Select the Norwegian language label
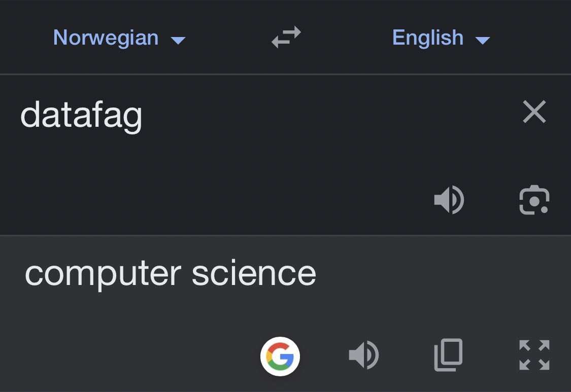Image resolution: width=571 pixels, height=392 pixels. click(106, 38)
